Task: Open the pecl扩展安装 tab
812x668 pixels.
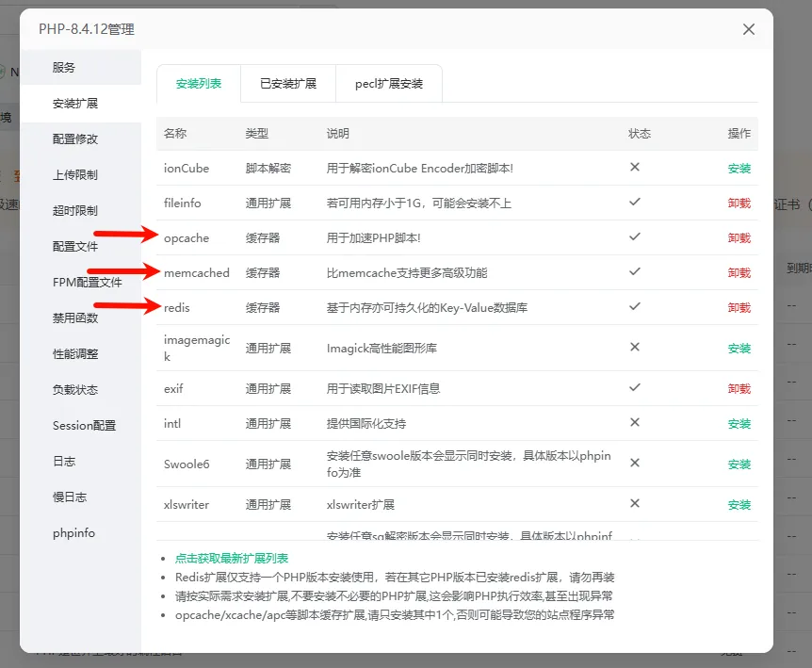Action: point(389,84)
